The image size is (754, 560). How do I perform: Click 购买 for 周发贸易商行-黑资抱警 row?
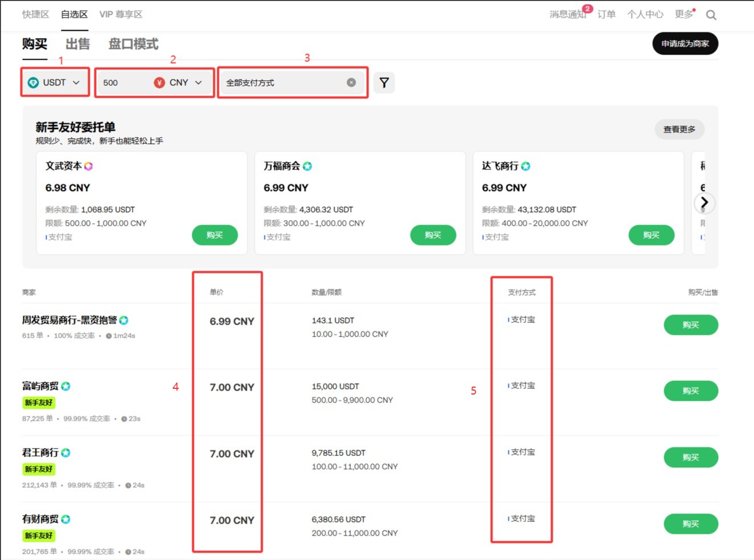(x=691, y=325)
